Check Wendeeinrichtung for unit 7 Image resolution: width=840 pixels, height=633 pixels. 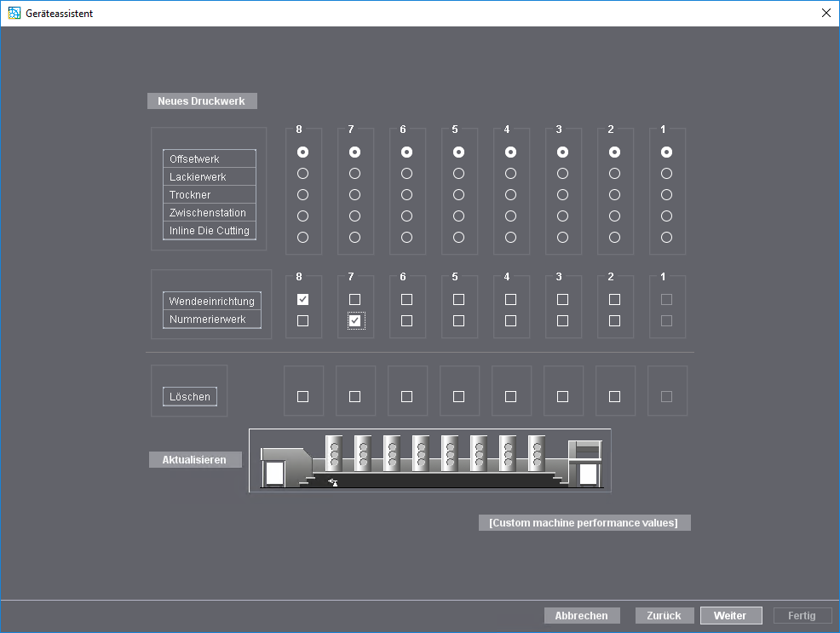point(354,299)
